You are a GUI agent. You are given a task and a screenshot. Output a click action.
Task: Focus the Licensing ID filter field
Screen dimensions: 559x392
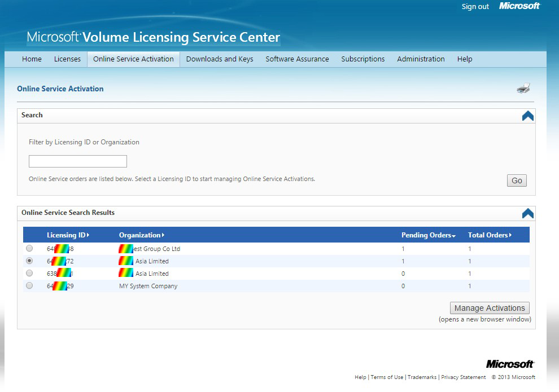[78, 161]
